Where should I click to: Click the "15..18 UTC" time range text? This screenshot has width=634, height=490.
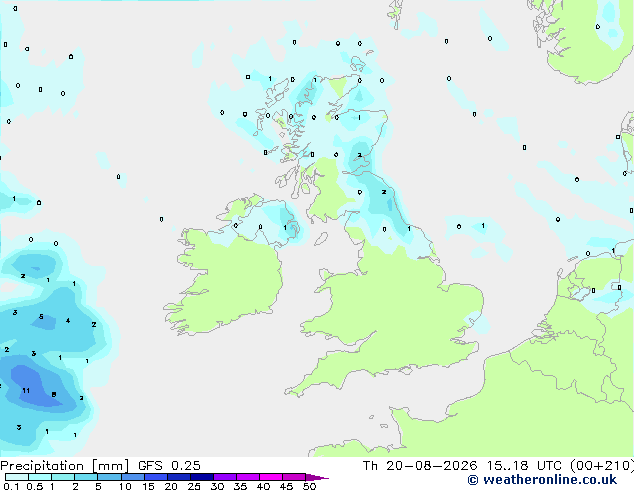coord(524,466)
